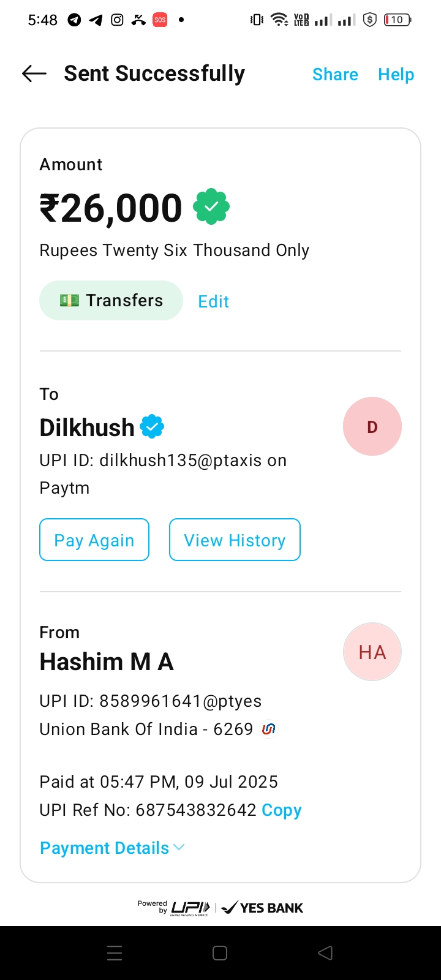Expand the Payment Details section
441x980 pixels.
[x=105, y=848]
